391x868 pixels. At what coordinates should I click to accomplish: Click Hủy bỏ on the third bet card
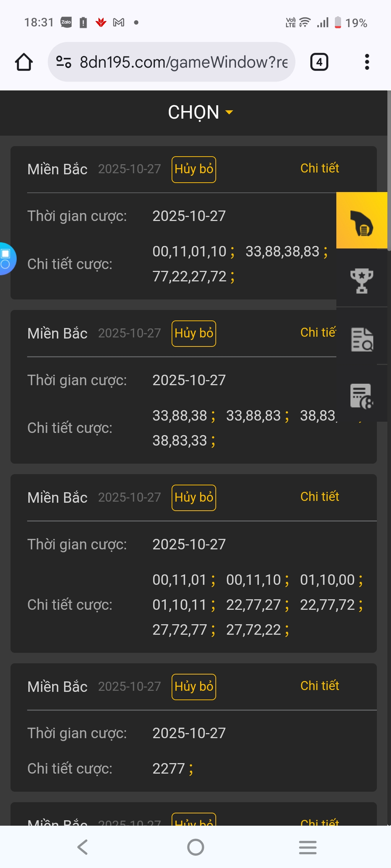pos(194,498)
